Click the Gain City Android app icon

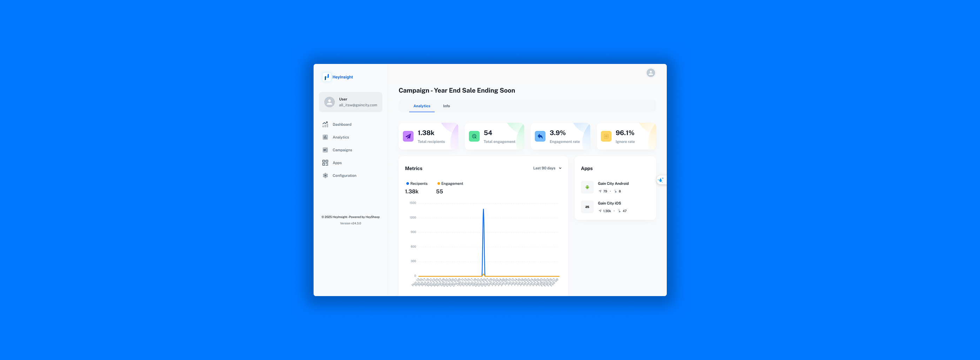(587, 188)
